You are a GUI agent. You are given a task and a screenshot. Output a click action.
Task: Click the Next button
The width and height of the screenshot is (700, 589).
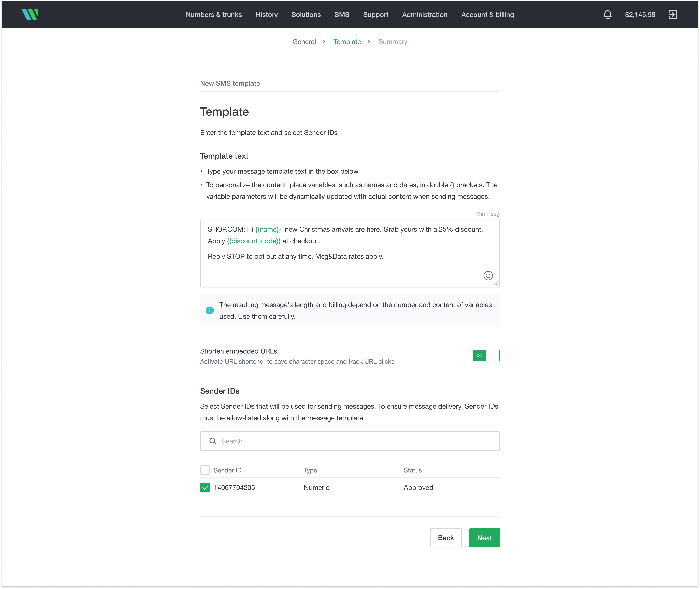click(x=484, y=538)
